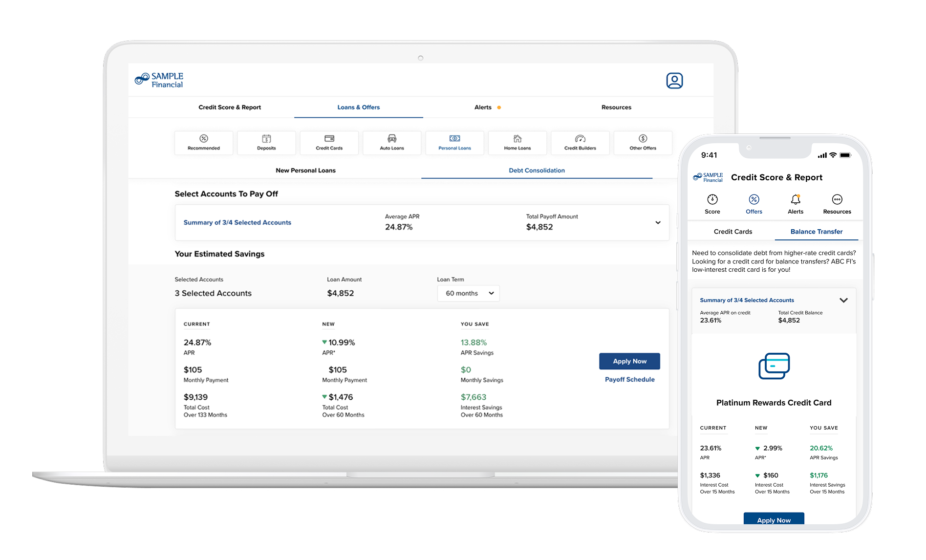
Task: Open the Payoff Schedule link
Action: pyautogui.click(x=629, y=380)
